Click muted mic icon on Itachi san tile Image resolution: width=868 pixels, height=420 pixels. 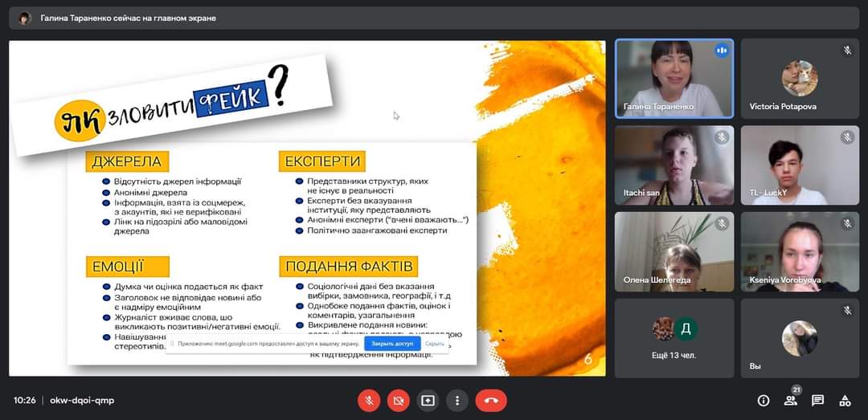click(x=721, y=137)
